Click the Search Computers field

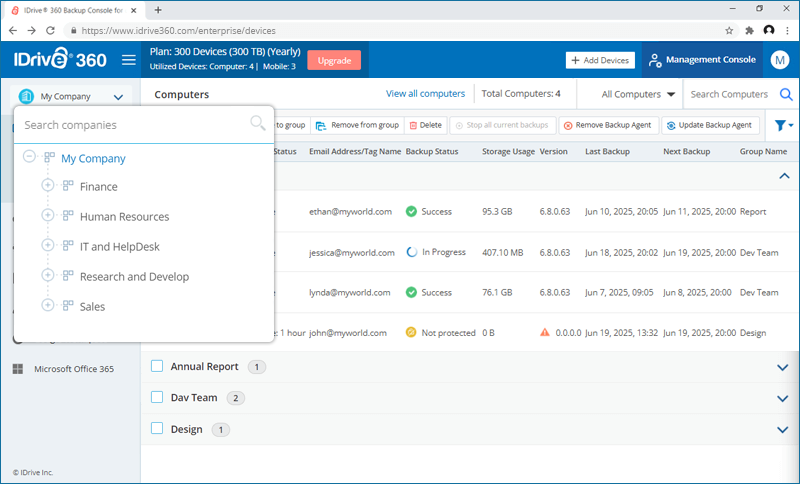(x=730, y=94)
